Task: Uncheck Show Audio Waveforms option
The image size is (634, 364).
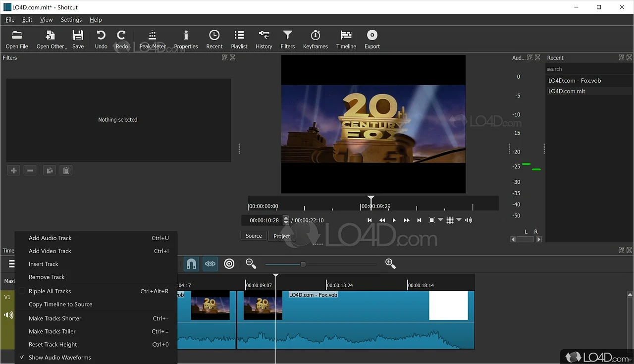Action: click(x=59, y=358)
